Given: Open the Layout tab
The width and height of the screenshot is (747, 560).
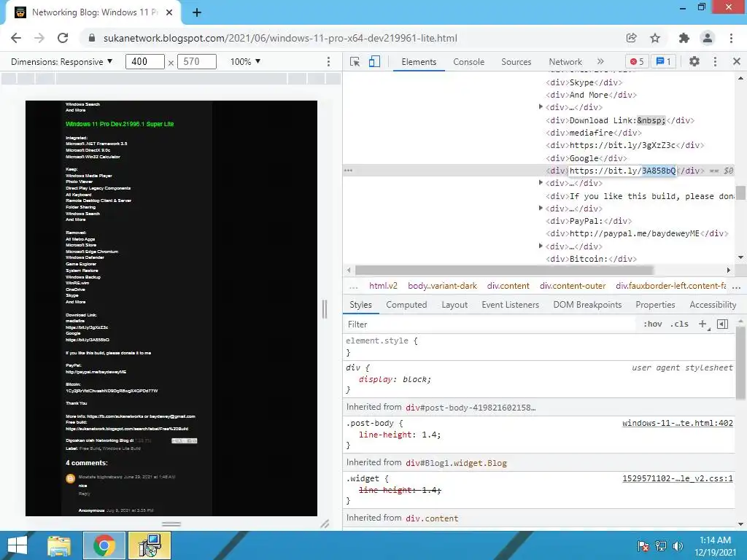Looking at the screenshot, I should tap(454, 305).
